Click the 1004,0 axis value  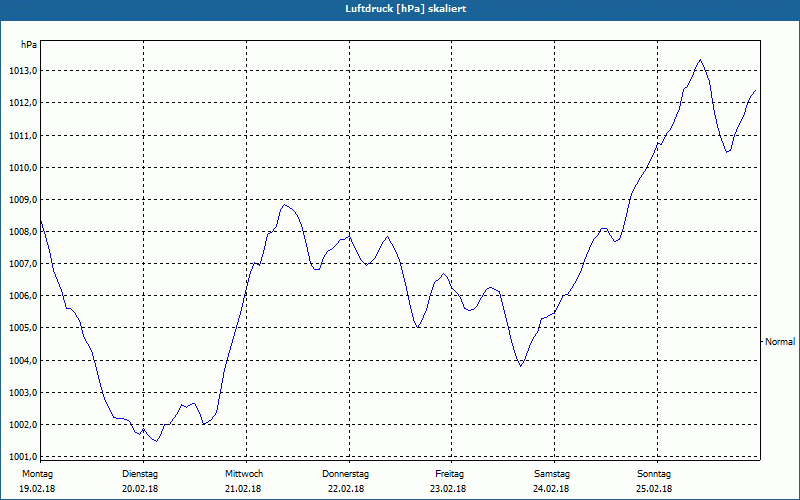click(23, 361)
